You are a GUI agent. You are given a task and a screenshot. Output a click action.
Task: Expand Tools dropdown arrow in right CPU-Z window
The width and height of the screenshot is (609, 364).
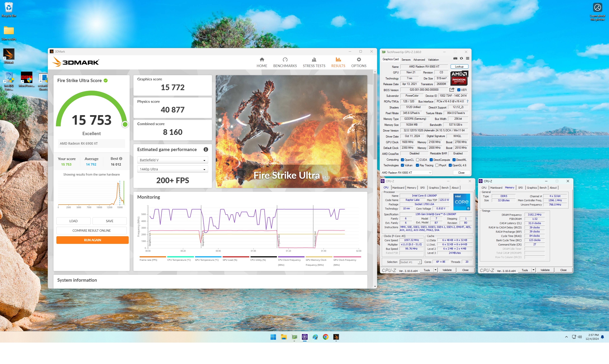(533, 270)
